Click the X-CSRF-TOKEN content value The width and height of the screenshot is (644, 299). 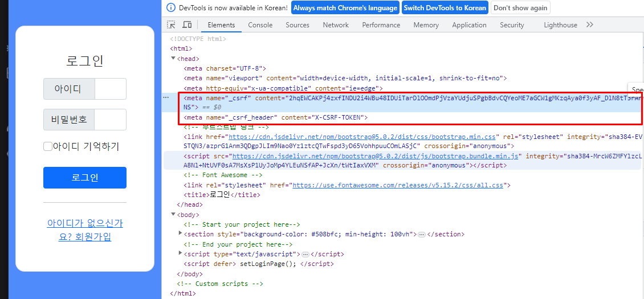(337, 117)
